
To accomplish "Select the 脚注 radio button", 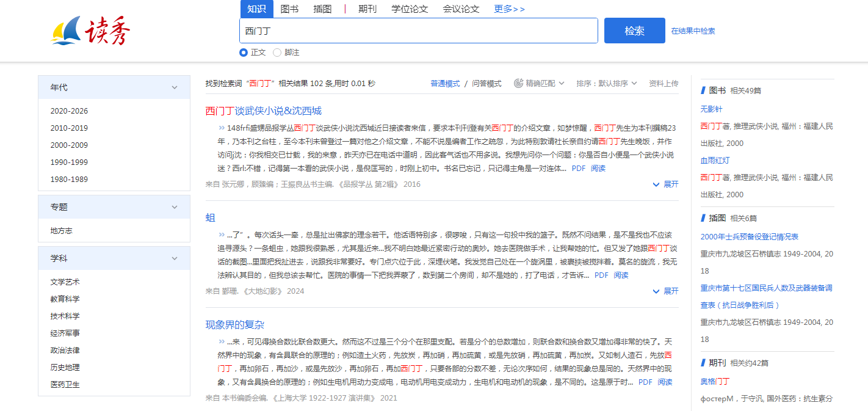I will pyautogui.click(x=277, y=53).
